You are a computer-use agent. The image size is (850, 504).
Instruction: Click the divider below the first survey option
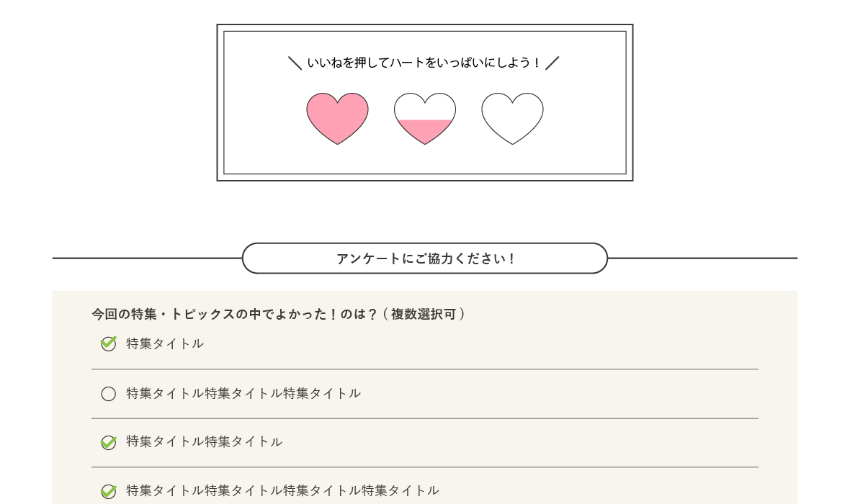(x=425, y=369)
